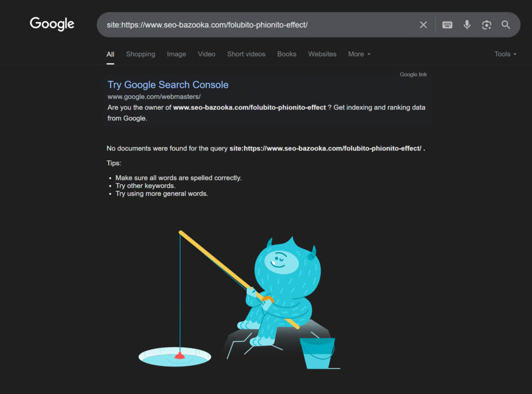Open the Short videos tab
The image size is (532, 394).
(246, 55)
